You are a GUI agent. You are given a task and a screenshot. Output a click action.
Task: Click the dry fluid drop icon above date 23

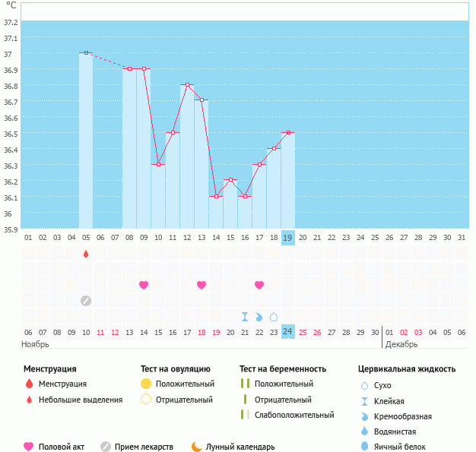click(x=274, y=316)
